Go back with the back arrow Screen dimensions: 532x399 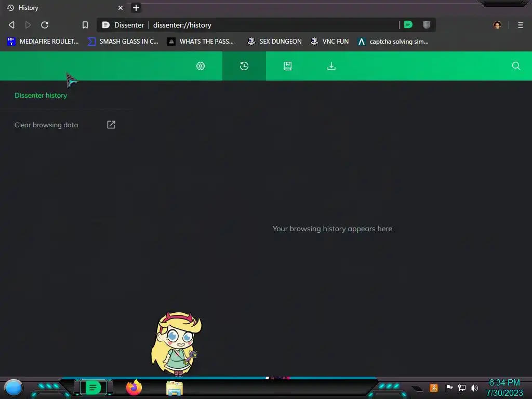11,25
